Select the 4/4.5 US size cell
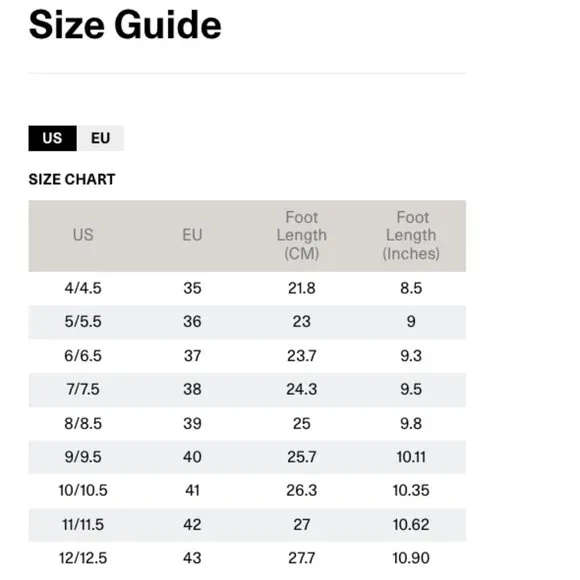 click(x=83, y=288)
